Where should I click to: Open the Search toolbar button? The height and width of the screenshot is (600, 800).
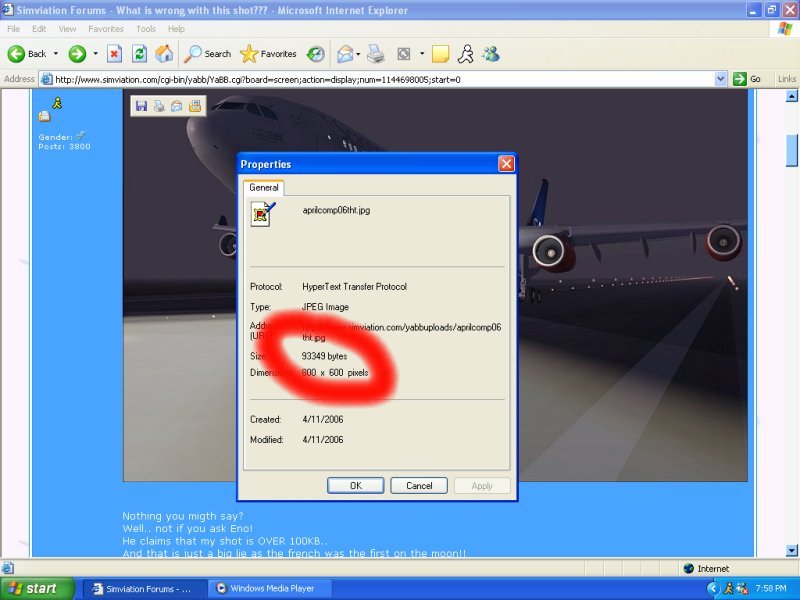tap(207, 54)
